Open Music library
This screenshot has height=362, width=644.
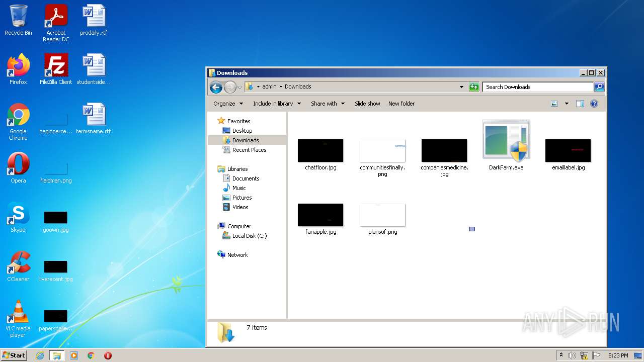coord(239,188)
